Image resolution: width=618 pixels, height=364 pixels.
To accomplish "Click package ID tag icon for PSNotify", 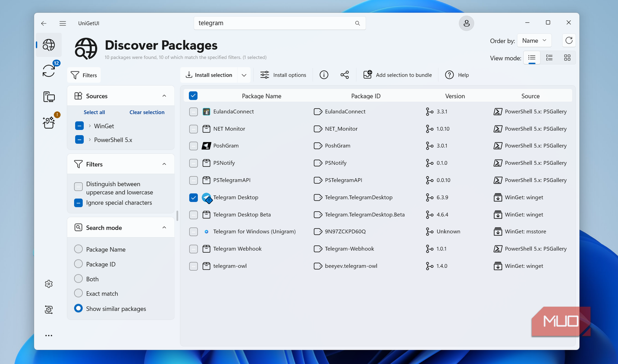I will coord(318,163).
